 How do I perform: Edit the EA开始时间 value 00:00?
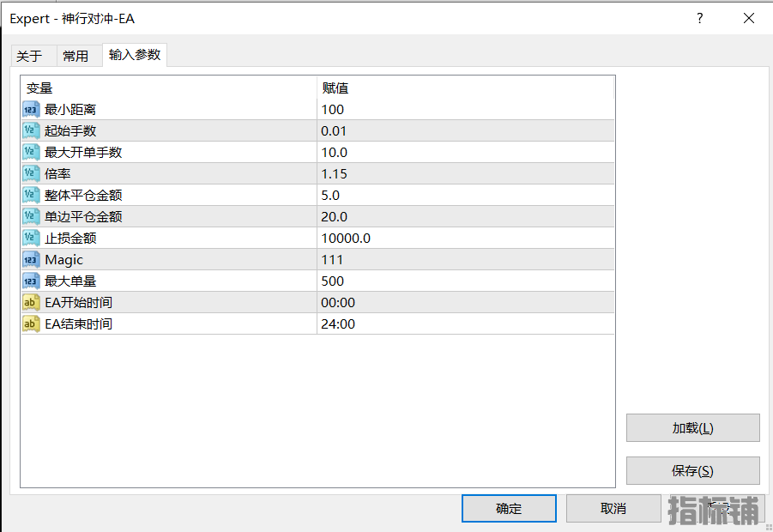[x=465, y=302]
